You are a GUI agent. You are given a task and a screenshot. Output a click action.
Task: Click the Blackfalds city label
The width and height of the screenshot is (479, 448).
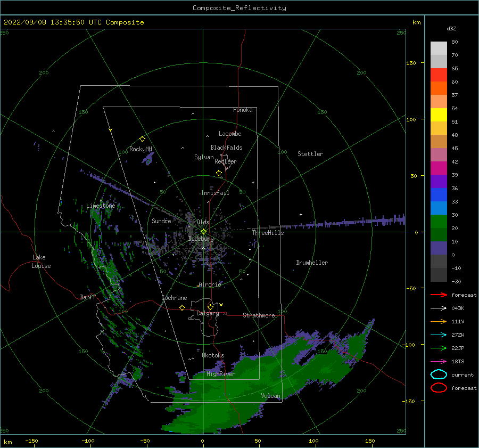[226, 148]
